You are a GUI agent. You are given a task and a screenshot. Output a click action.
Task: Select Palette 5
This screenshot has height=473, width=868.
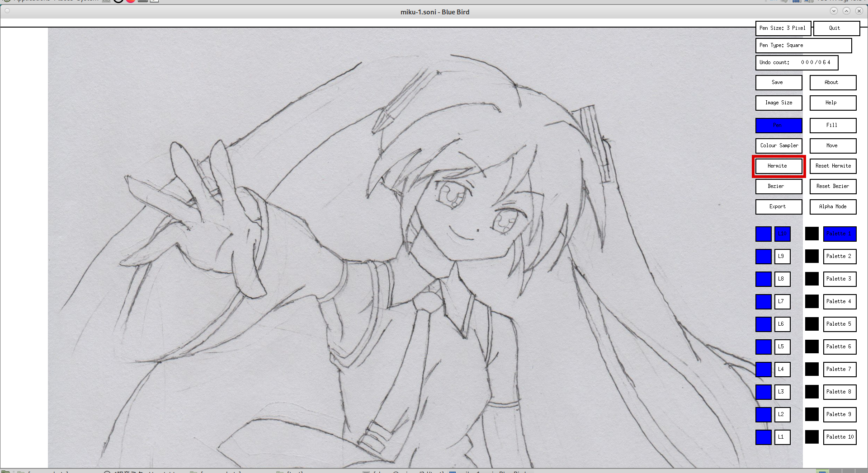(840, 324)
